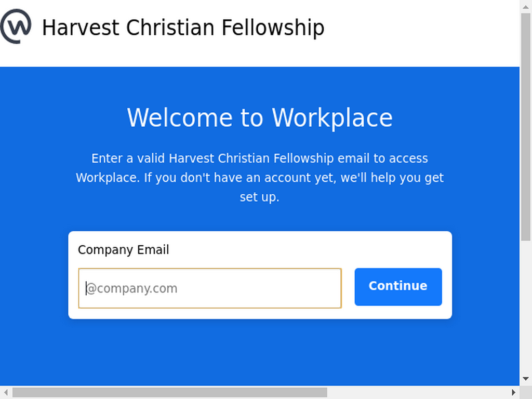Click the horizontal scrollbar right arrow
Viewport: 532px width, 399px height.
pyautogui.click(x=514, y=392)
